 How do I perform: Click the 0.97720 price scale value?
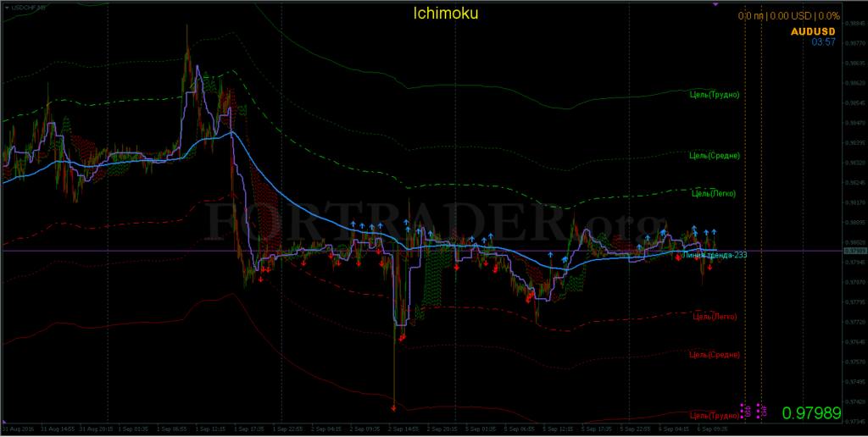pyautogui.click(x=855, y=322)
